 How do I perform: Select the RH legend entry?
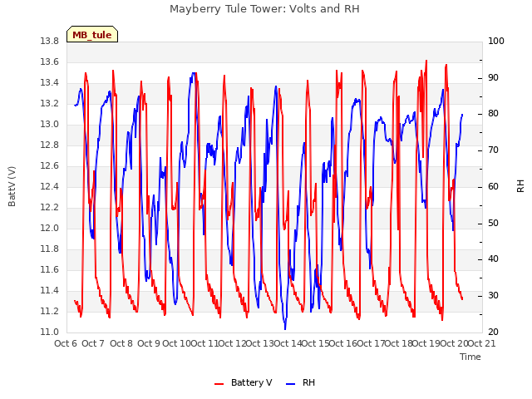tap(301, 382)
